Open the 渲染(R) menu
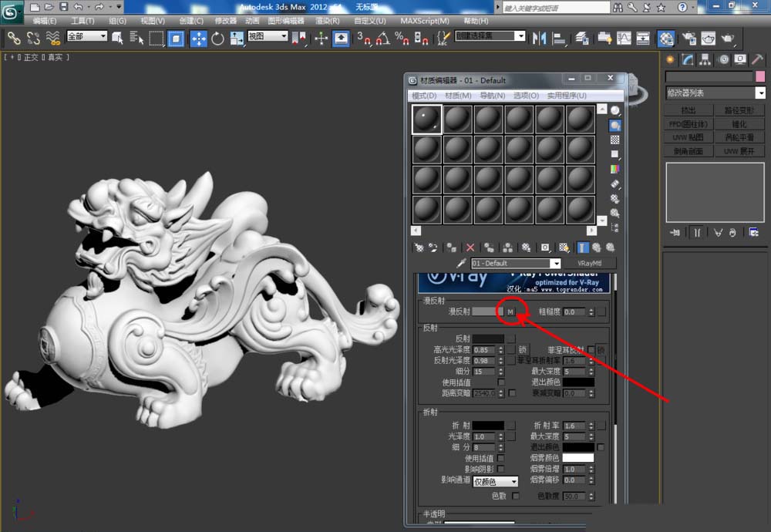The image size is (771, 532). (x=327, y=21)
